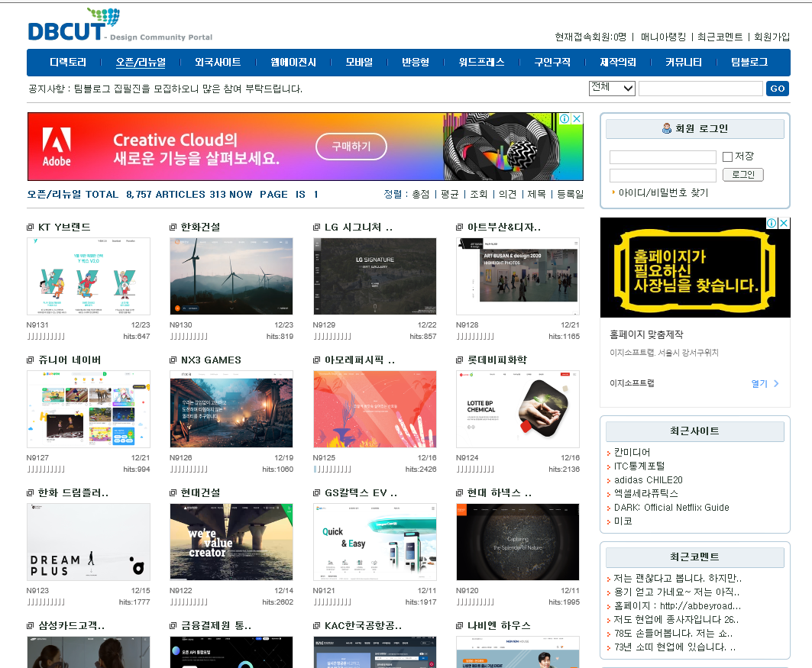This screenshot has height=668, width=812.
Task: Click the 구매하기 button on Adobe banner
Action: 351,147
